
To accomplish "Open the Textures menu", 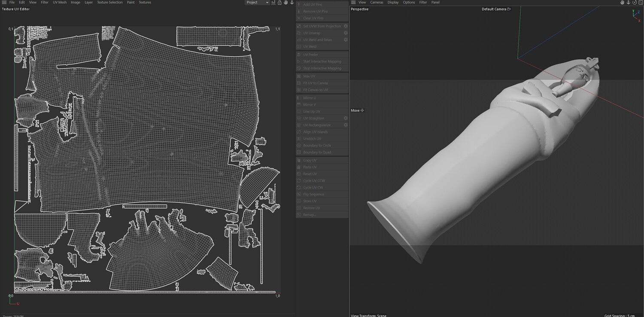I will [145, 3].
